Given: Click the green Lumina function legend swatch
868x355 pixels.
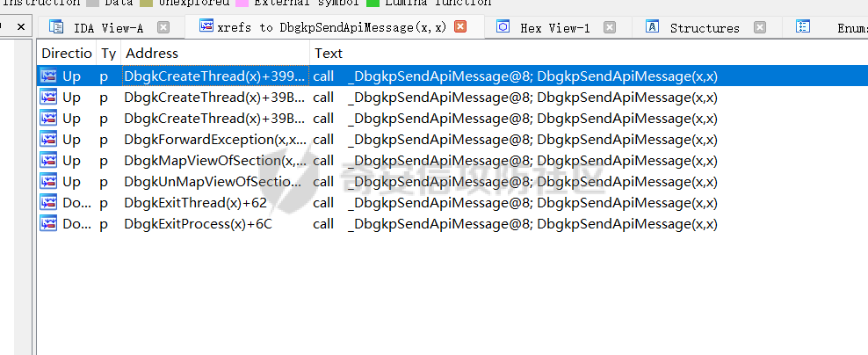Looking at the screenshot, I should pos(373,3).
